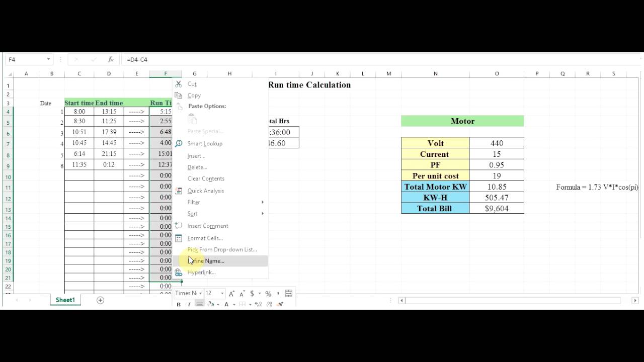
Task: Choose Insert Comment in context menu
Action: [x=220, y=226]
